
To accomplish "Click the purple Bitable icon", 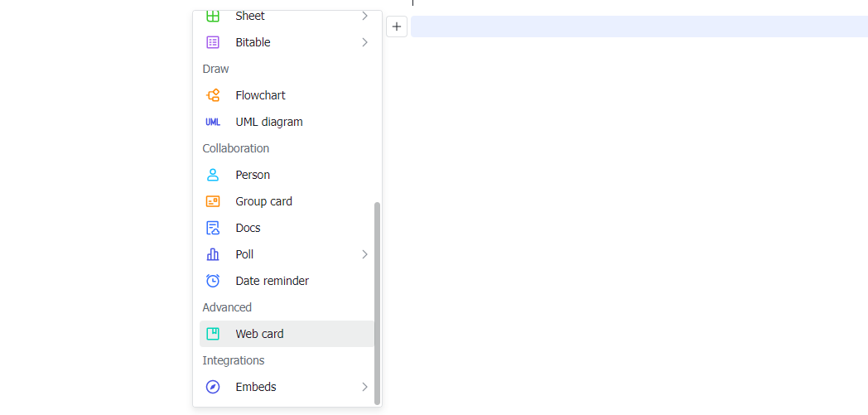I will 213,42.
